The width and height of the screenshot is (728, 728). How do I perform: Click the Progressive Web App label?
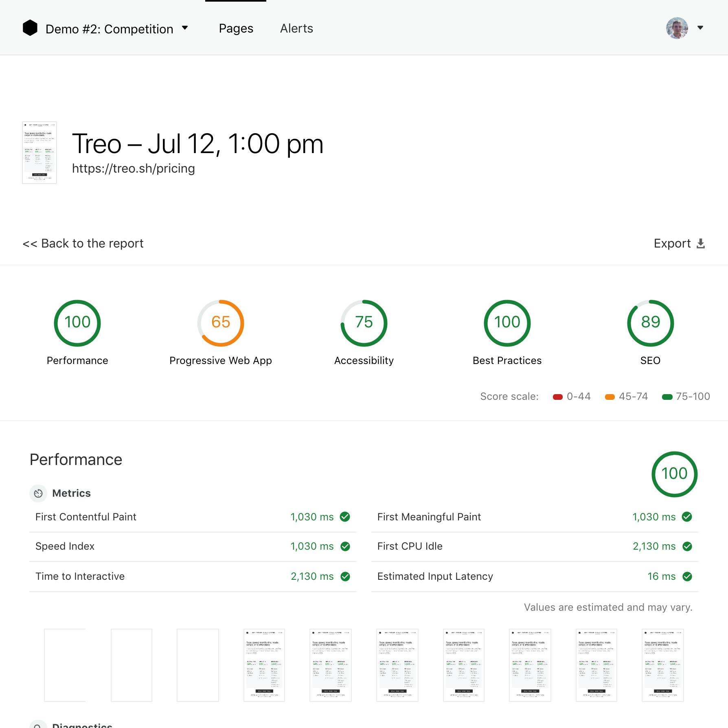[x=221, y=361]
